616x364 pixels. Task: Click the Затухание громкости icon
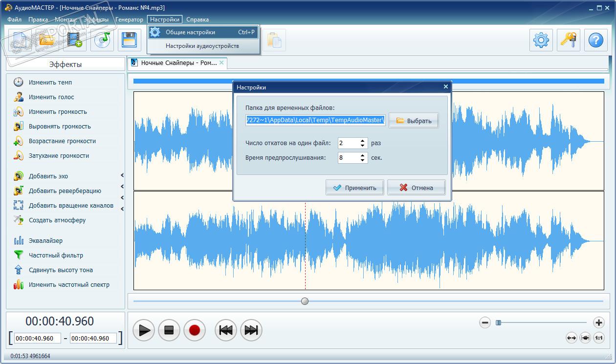(x=19, y=155)
